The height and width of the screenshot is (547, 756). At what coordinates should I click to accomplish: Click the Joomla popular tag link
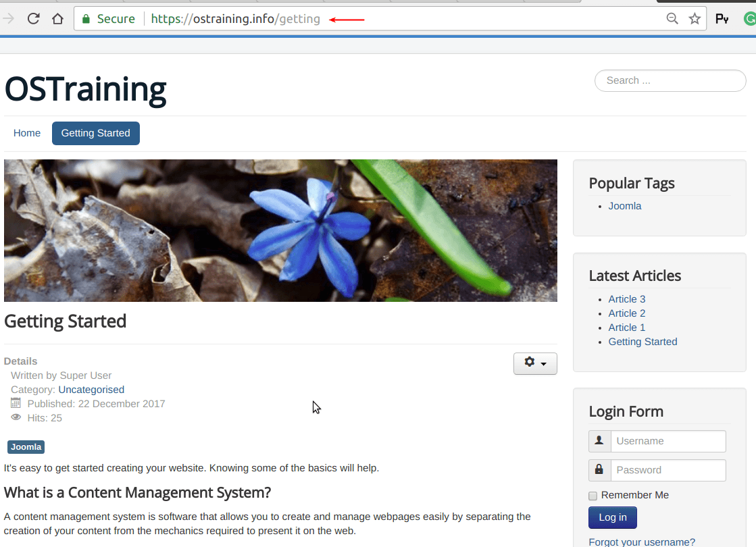coord(625,206)
